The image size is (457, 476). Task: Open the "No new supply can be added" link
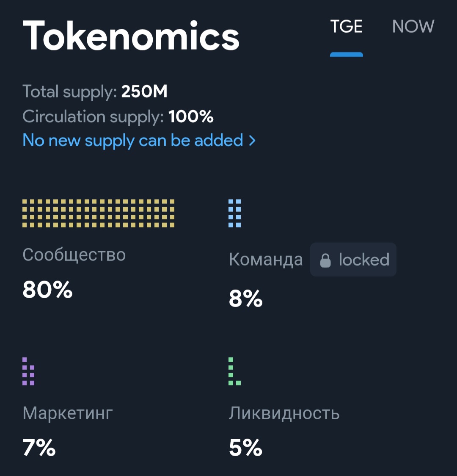pyautogui.click(x=133, y=141)
